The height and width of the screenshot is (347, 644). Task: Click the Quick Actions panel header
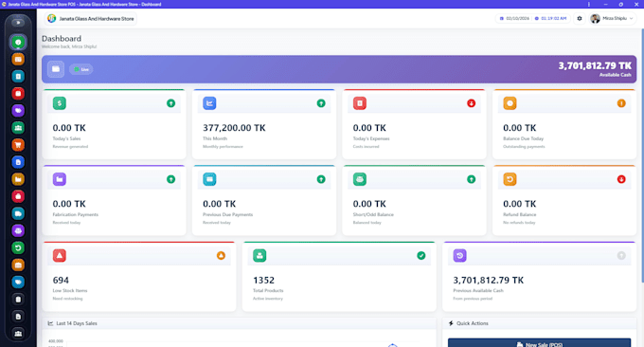click(x=539, y=323)
